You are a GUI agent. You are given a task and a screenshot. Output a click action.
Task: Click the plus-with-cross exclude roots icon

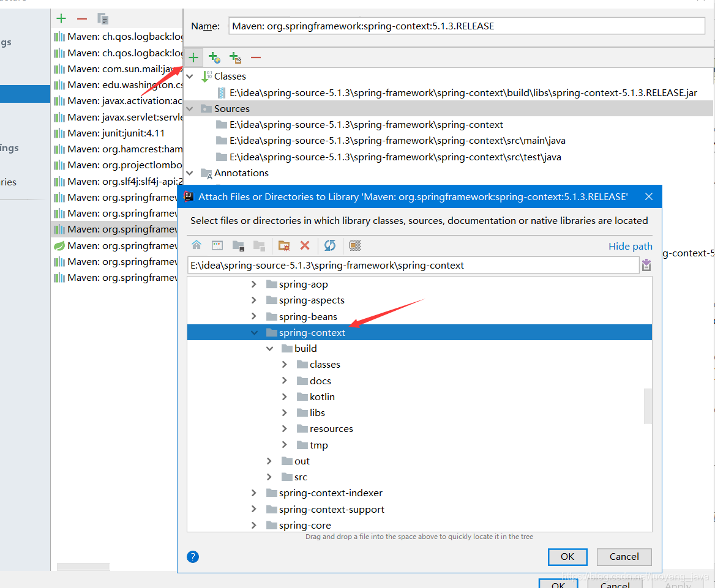tap(235, 58)
